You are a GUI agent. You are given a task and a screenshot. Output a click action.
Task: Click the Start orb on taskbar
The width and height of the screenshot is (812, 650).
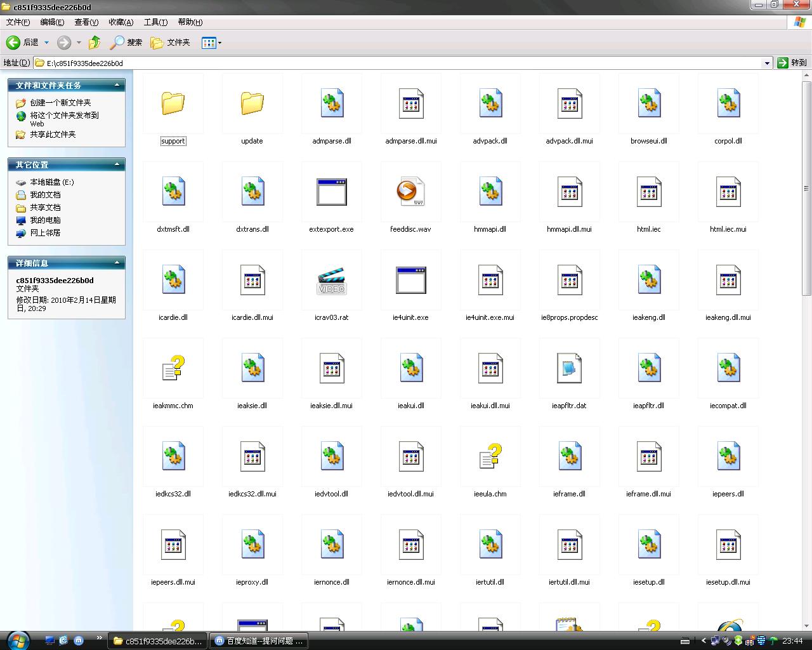click(x=17, y=640)
